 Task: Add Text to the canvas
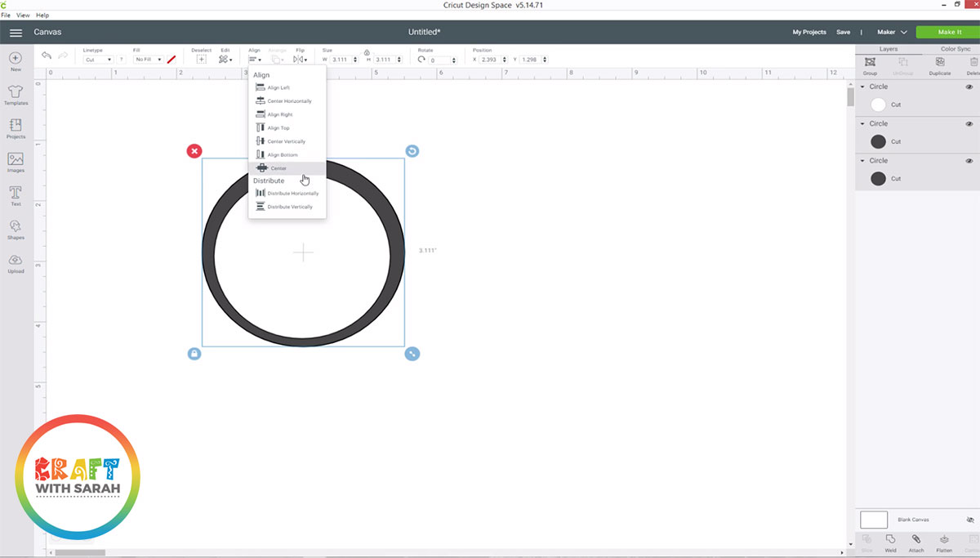16,196
